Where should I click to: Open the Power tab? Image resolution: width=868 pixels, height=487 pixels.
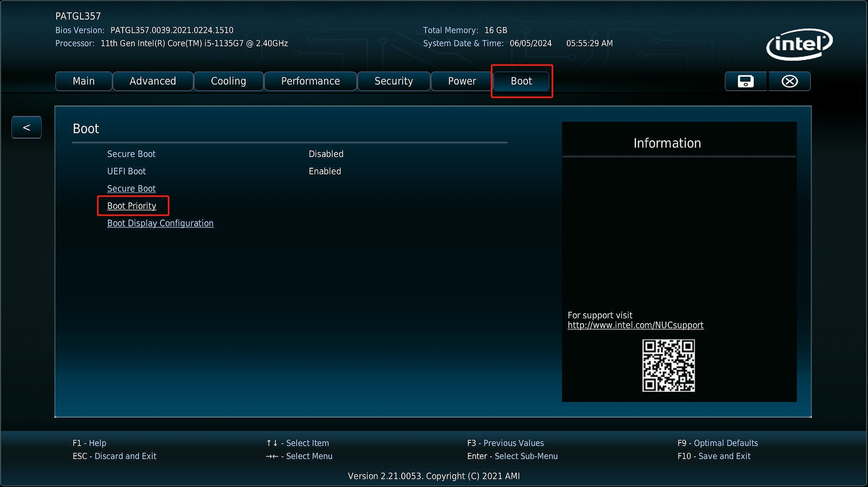pos(462,81)
